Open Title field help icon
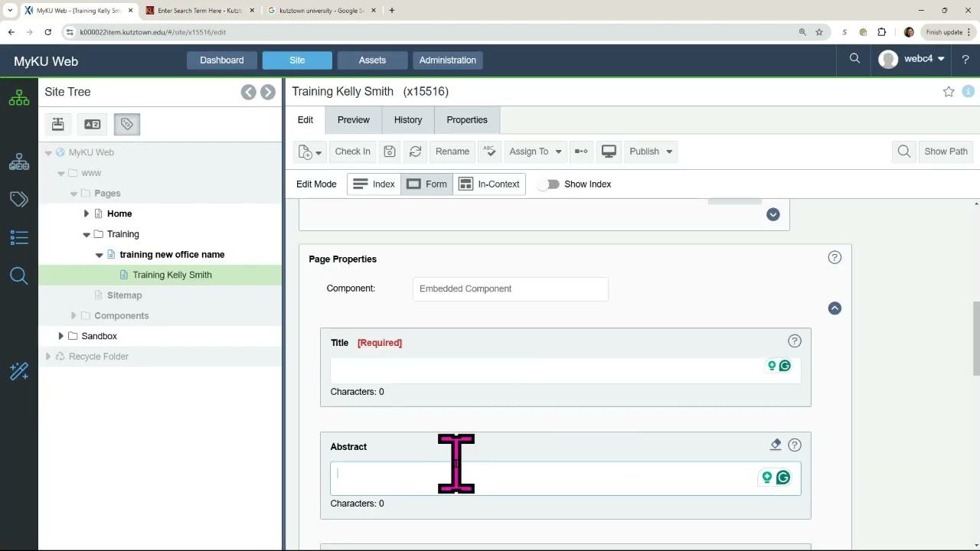The width and height of the screenshot is (980, 551). (x=795, y=341)
